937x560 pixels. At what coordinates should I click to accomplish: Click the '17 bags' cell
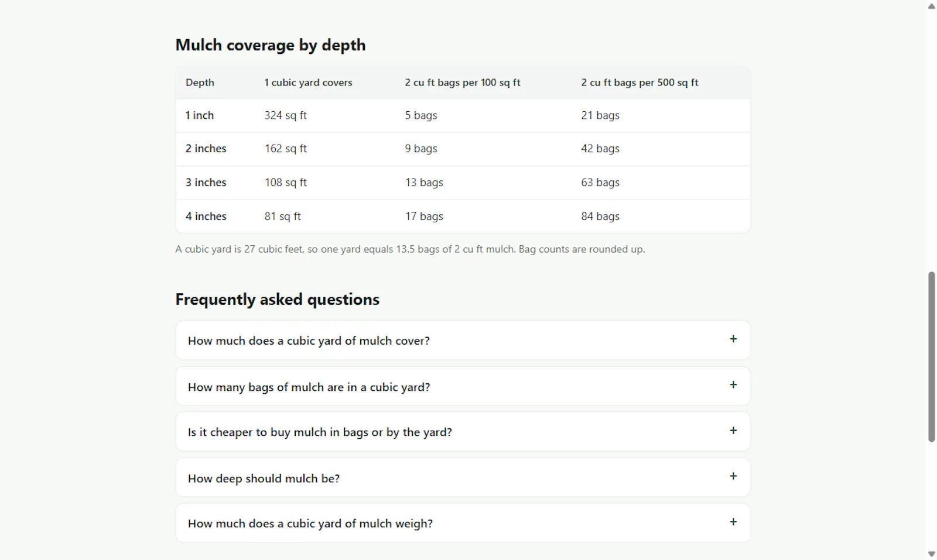coord(424,217)
